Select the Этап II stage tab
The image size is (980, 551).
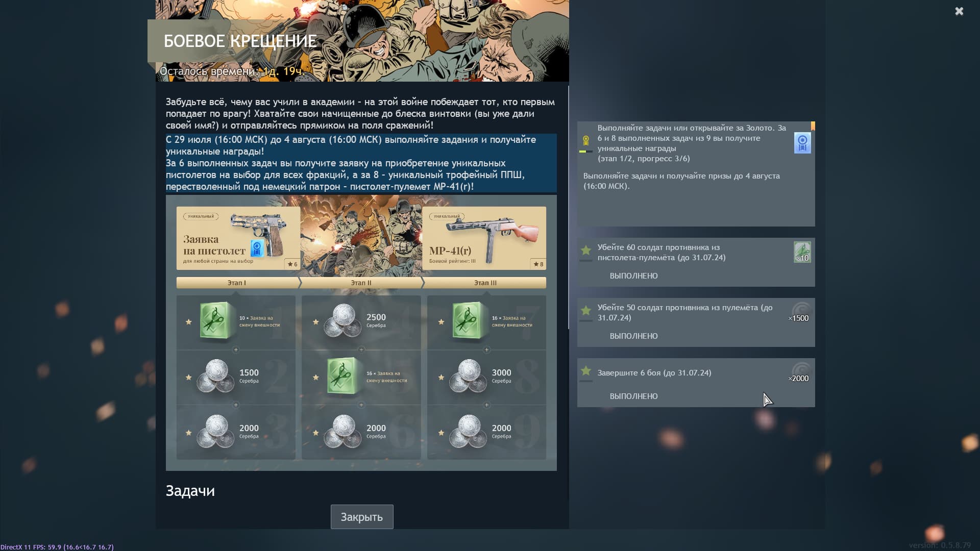point(361,283)
